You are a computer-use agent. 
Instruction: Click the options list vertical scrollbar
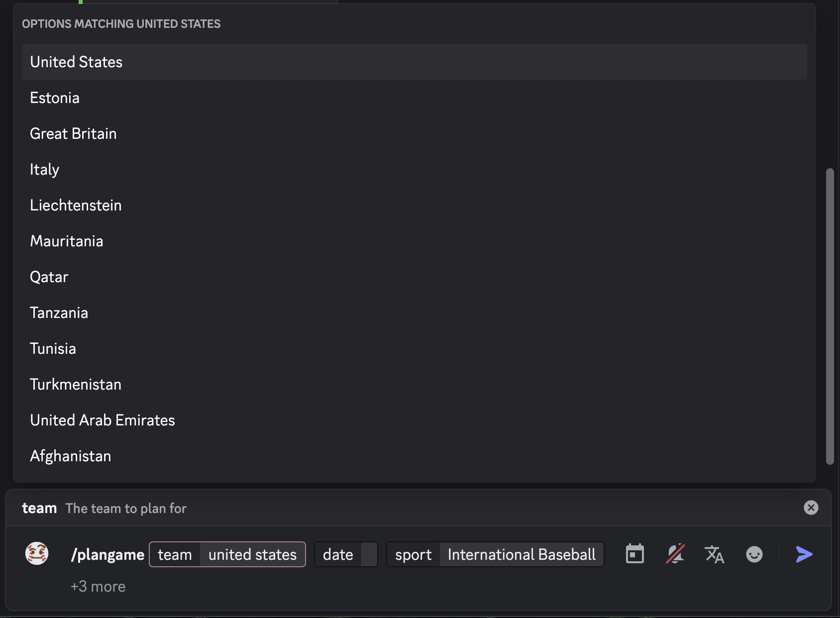click(829, 316)
